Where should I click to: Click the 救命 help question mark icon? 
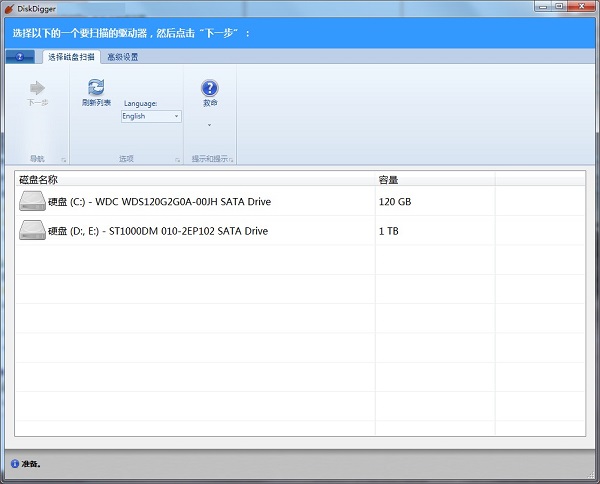pyautogui.click(x=210, y=88)
